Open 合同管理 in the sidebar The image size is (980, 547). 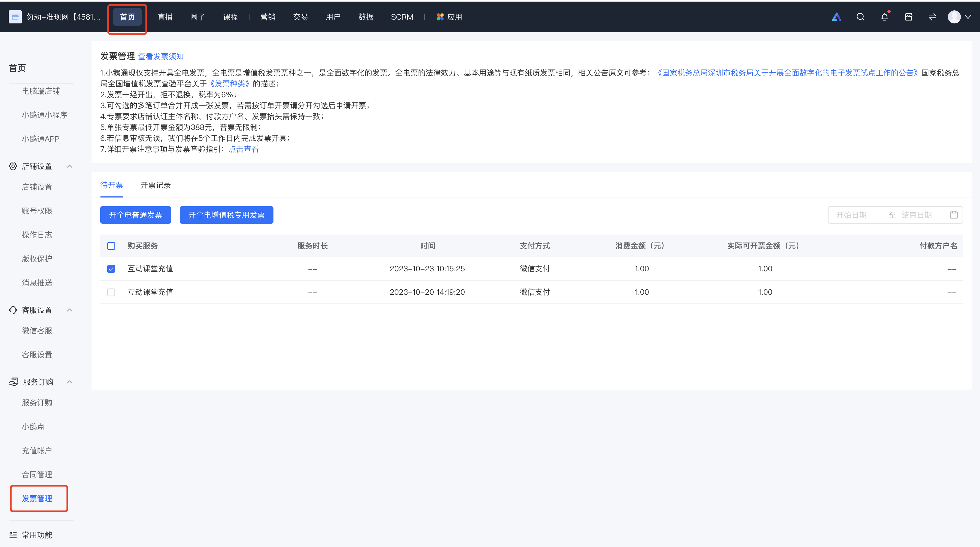(37, 474)
